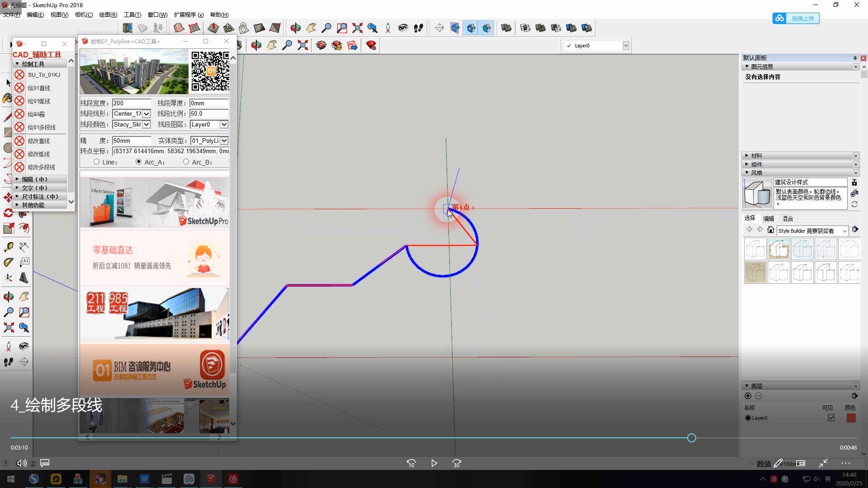Select the Arc_B radio button
Viewport: 868px width, 488px height.
click(x=186, y=162)
